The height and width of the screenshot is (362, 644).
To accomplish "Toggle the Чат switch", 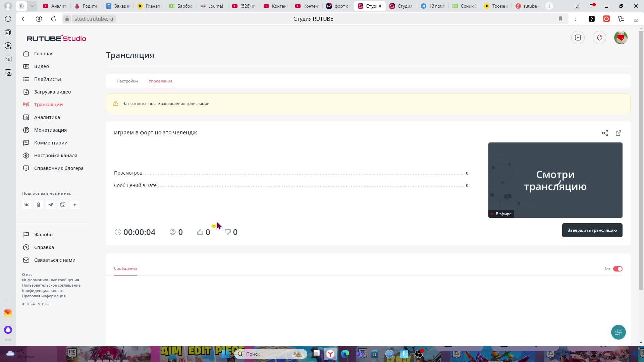I will (x=618, y=269).
